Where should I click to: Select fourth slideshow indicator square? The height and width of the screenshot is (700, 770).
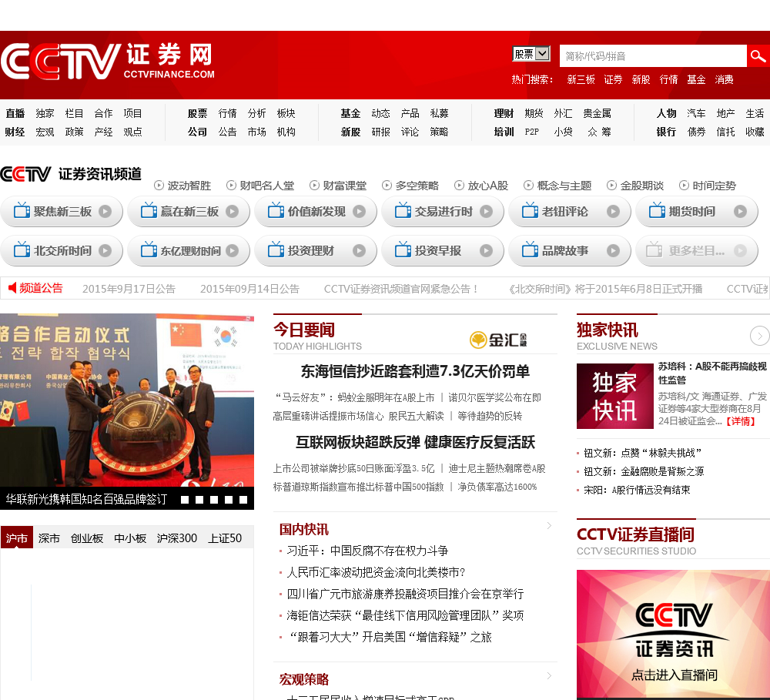point(229,500)
